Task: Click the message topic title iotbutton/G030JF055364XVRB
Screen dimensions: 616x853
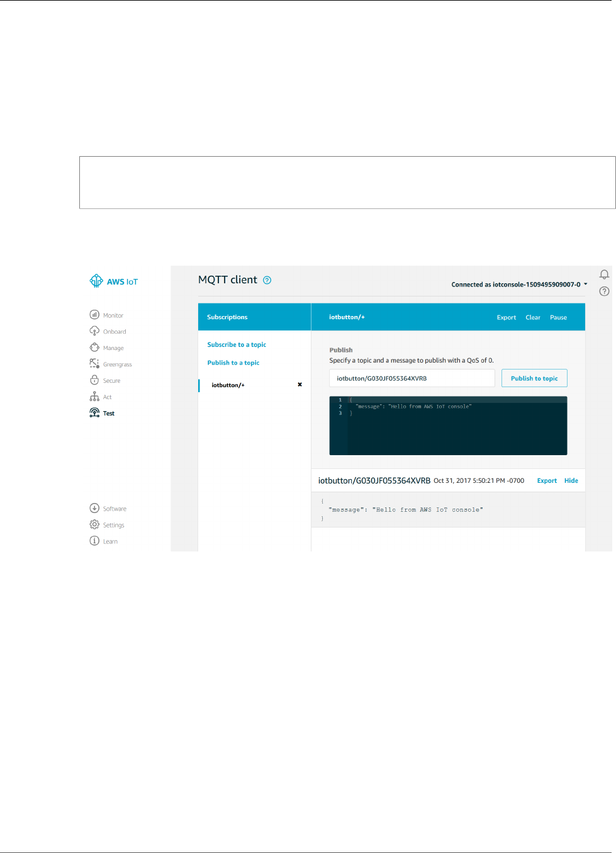Action: (374, 480)
